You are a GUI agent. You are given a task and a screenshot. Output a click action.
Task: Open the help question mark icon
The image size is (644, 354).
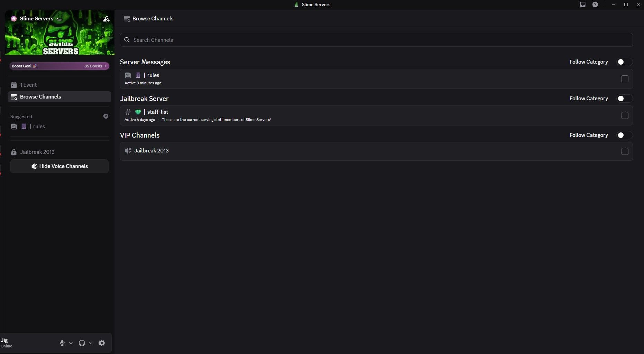[595, 4]
